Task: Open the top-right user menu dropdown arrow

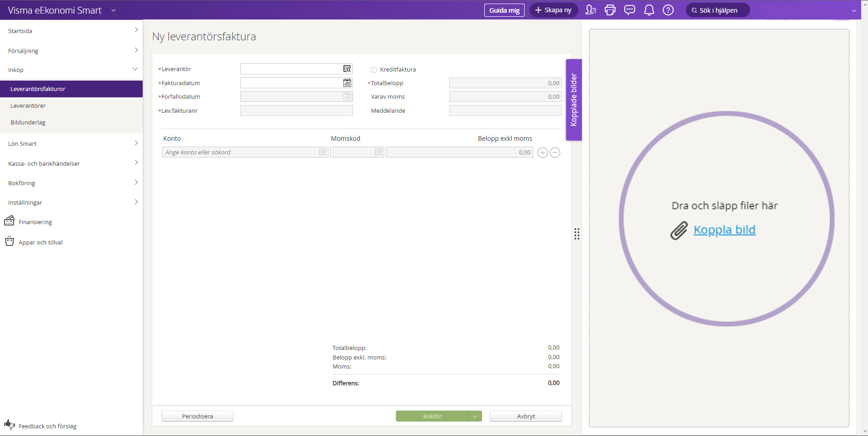Action: 854,10
